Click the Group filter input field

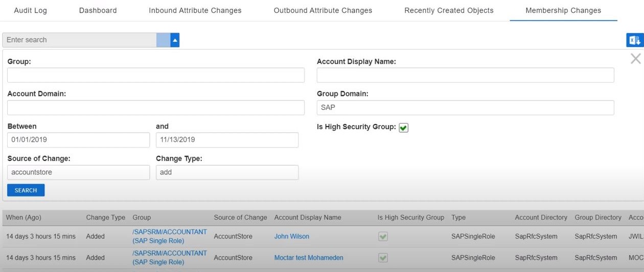coord(155,75)
